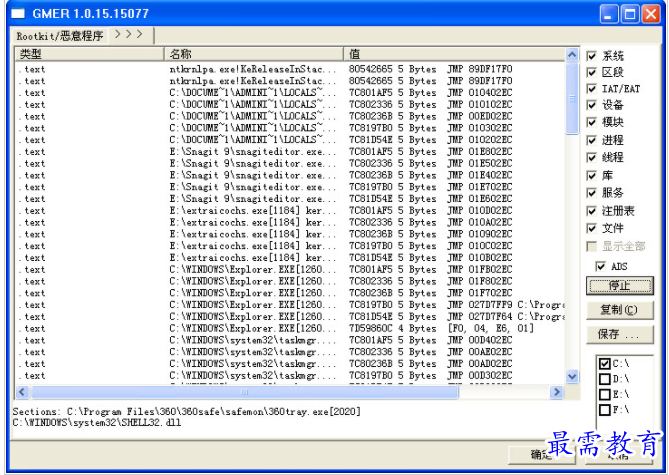This screenshot has height=475, width=669.
Task: Select the DOCUME~1 row with JMP 010102EC
Action: (290, 105)
